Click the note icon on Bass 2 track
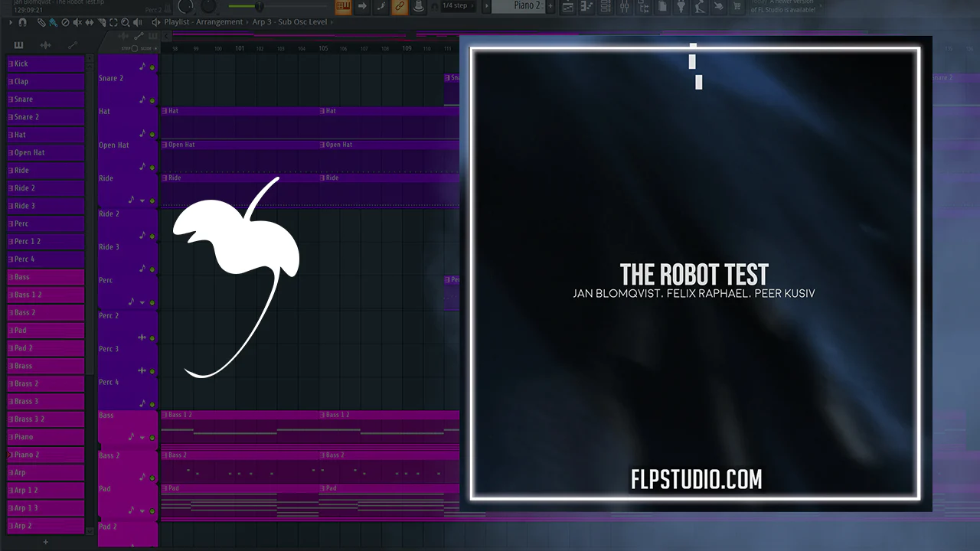The height and width of the screenshot is (551, 980). 142,476
